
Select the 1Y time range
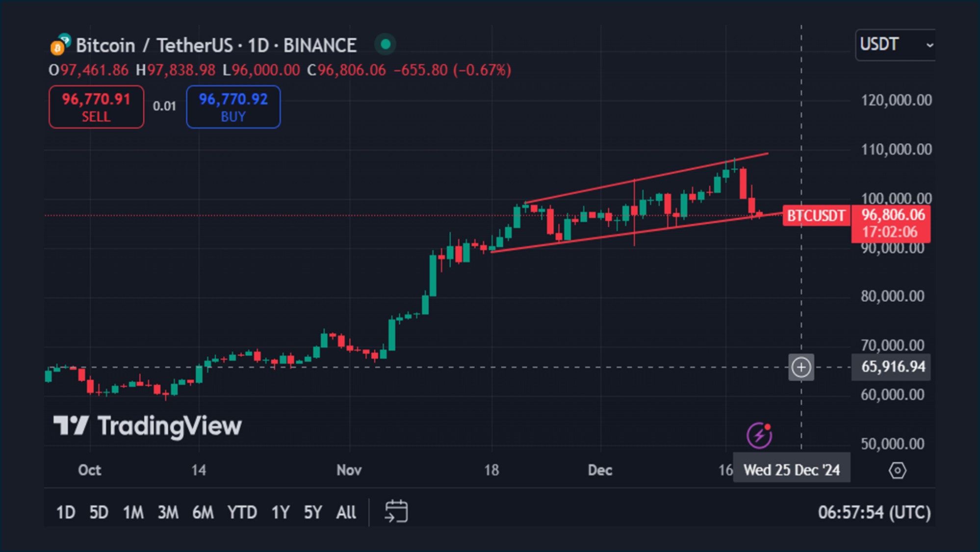coord(281,512)
